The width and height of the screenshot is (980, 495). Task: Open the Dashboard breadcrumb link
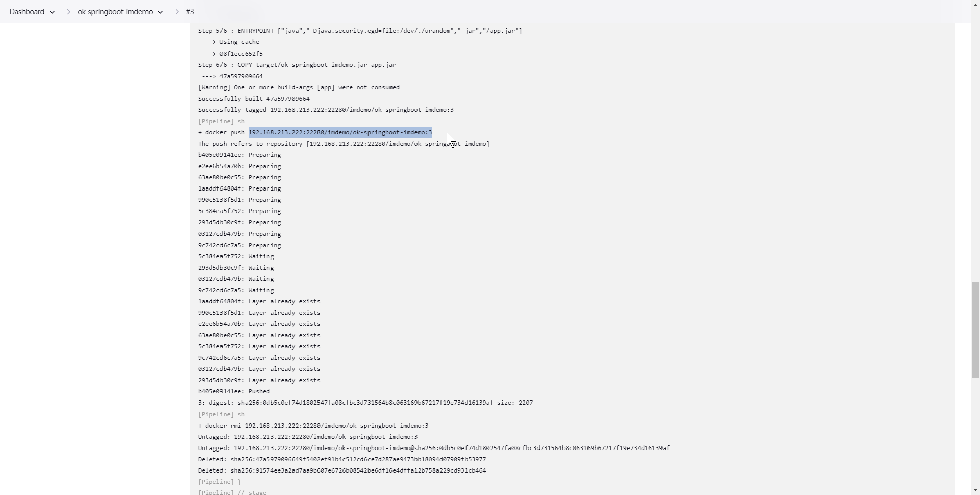27,12
